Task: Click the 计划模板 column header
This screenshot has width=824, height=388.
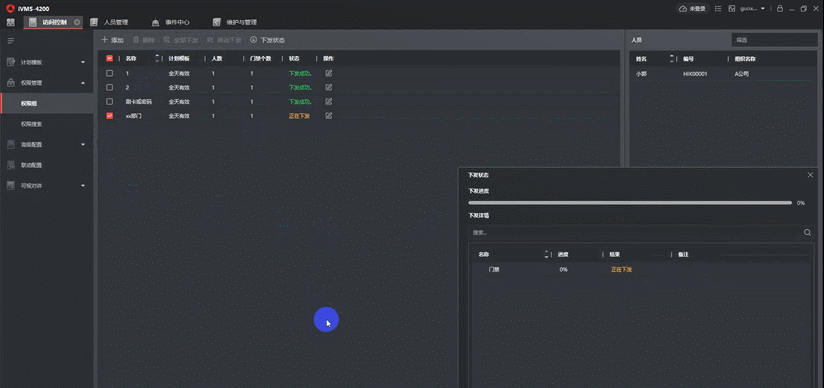Action: 179,58
